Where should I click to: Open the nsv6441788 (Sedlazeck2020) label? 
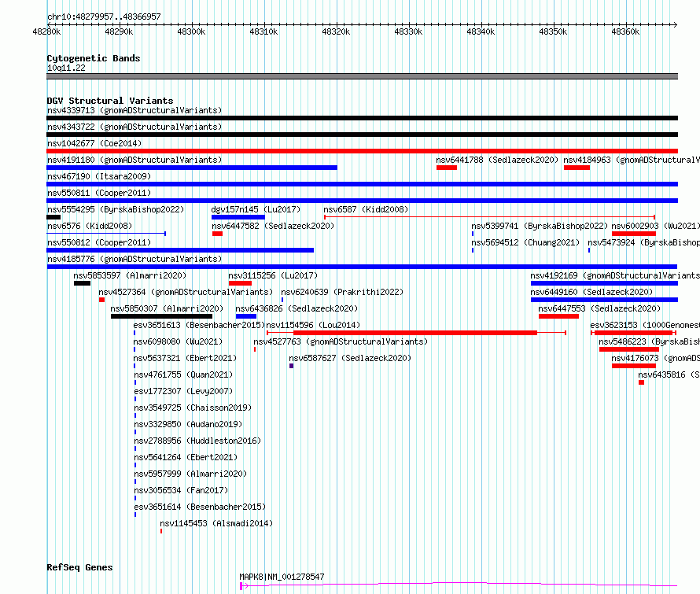(x=497, y=160)
